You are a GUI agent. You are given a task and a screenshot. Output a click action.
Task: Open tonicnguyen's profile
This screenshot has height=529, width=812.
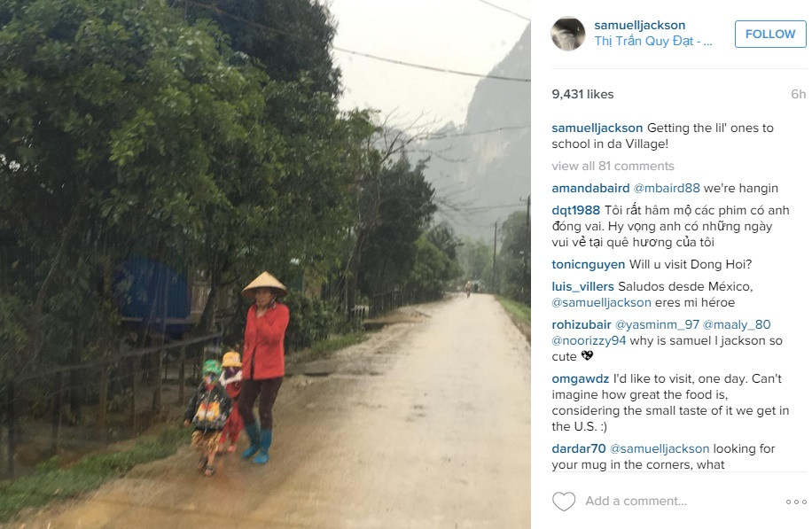tap(589, 264)
